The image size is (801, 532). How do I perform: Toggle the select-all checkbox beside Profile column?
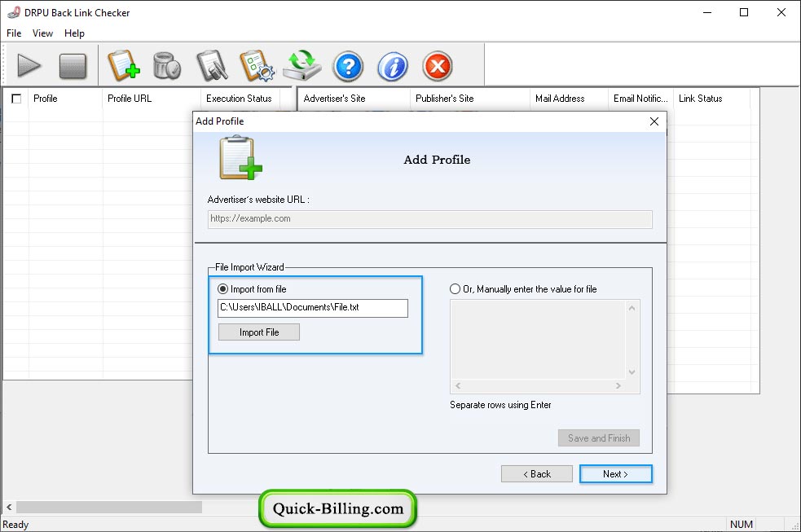pos(16,99)
